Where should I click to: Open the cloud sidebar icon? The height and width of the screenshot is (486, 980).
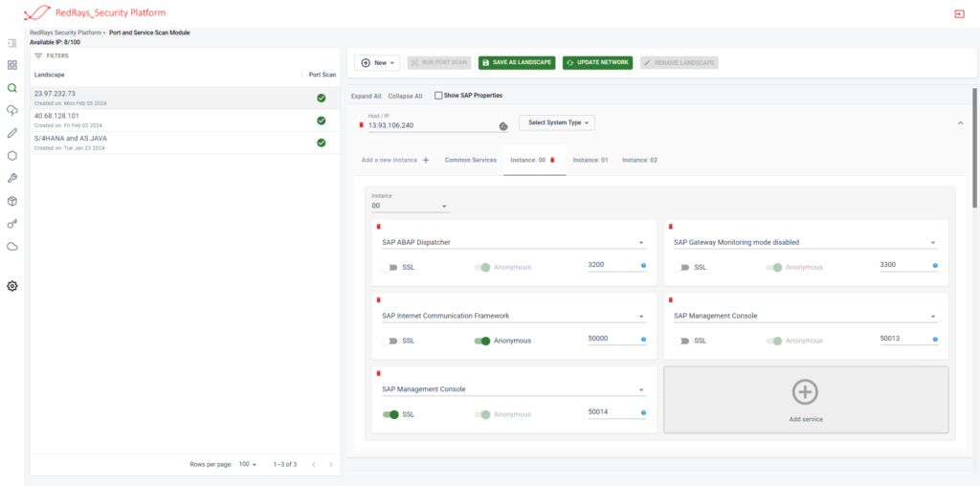pos(11,246)
